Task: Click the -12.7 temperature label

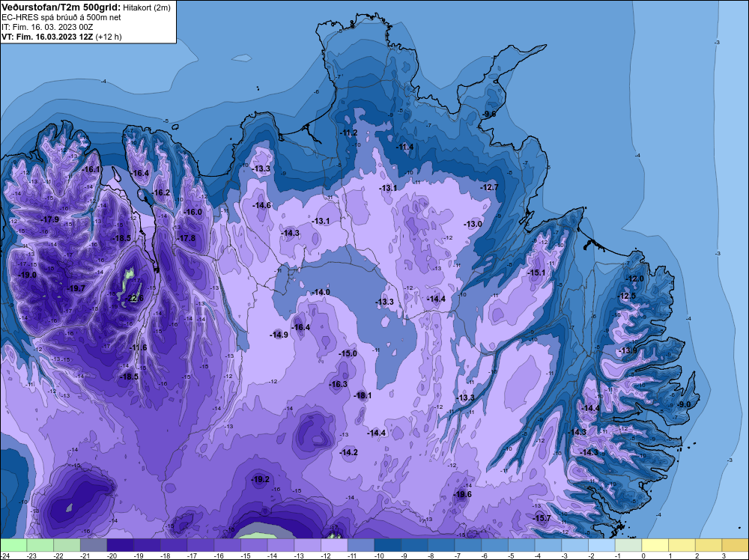Action: [489, 186]
